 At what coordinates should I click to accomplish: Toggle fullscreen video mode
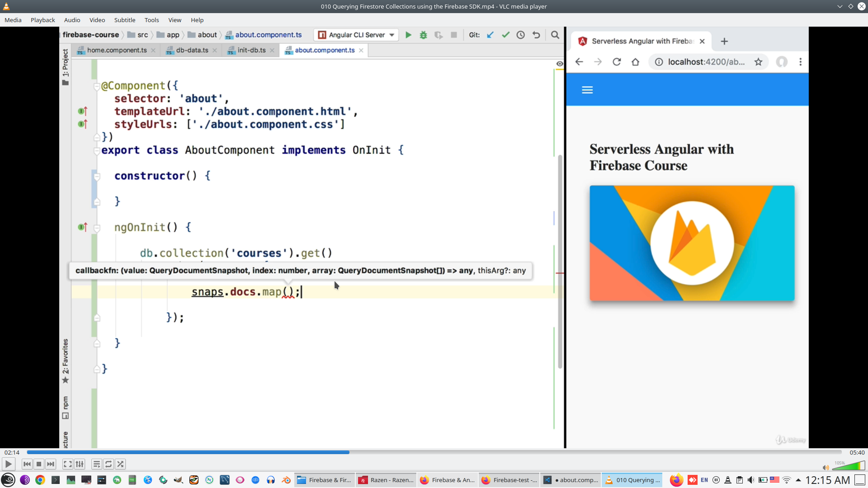[x=67, y=464]
